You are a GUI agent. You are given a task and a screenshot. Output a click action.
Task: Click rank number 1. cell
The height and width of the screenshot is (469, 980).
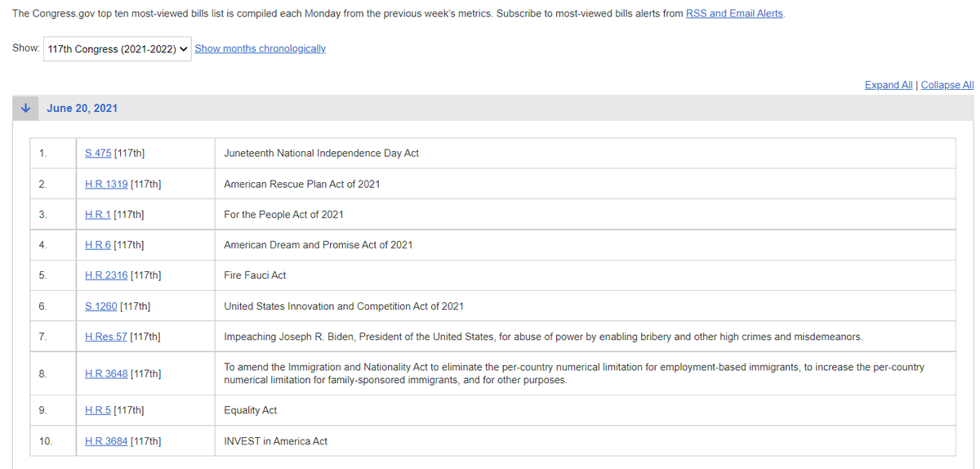tap(52, 154)
